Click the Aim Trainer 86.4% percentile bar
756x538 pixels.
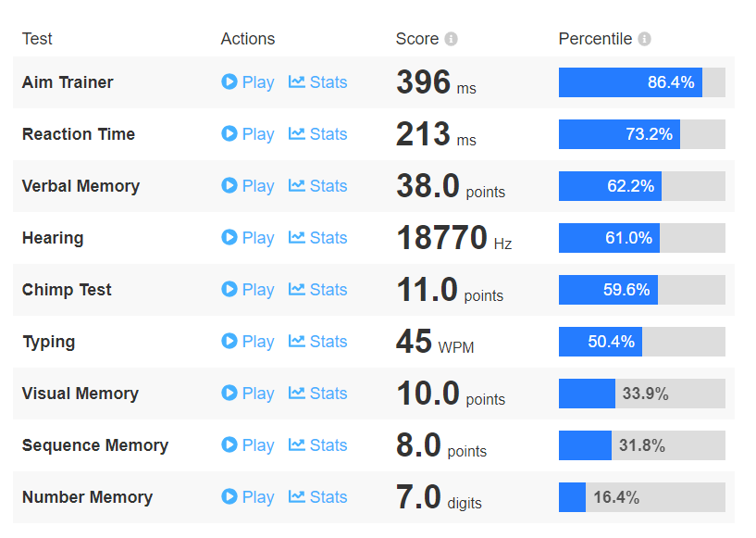click(x=641, y=82)
